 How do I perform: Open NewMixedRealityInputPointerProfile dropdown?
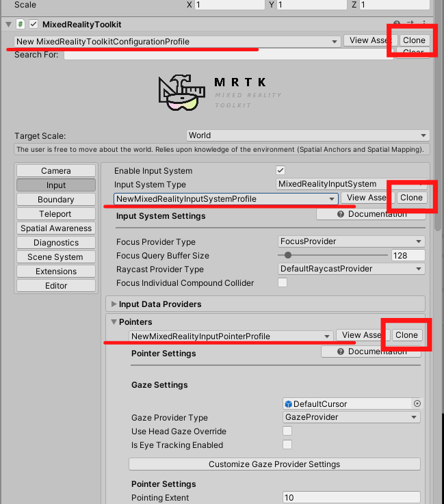point(231,336)
